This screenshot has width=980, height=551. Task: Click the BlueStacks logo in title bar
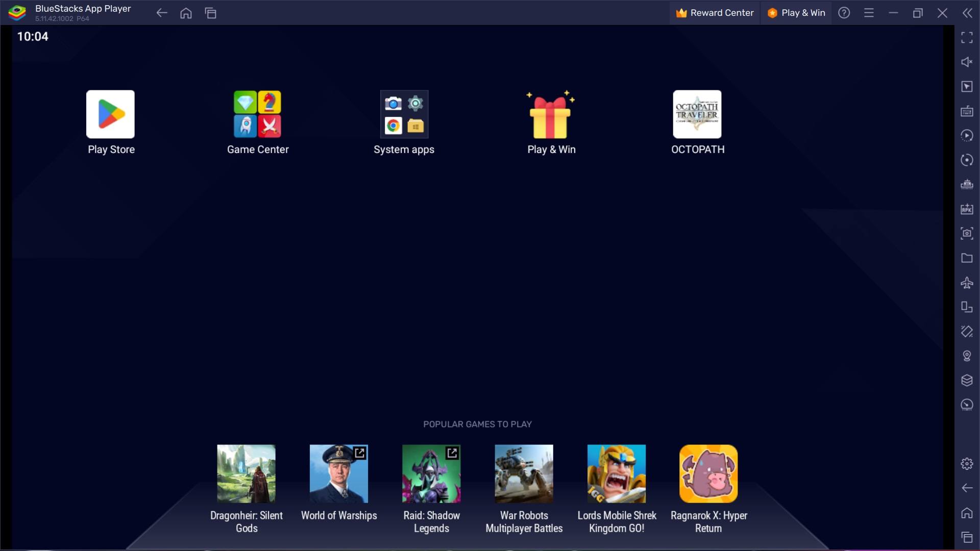click(x=17, y=13)
